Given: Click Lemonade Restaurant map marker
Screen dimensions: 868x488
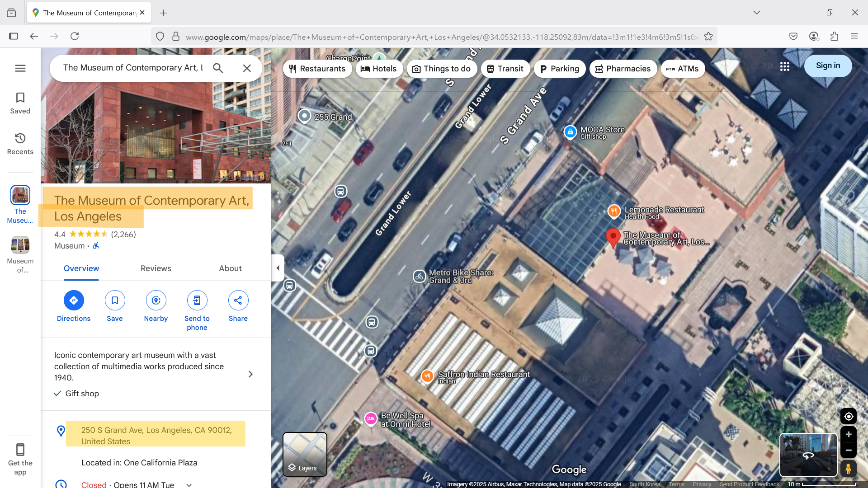Looking at the screenshot, I should (613, 211).
